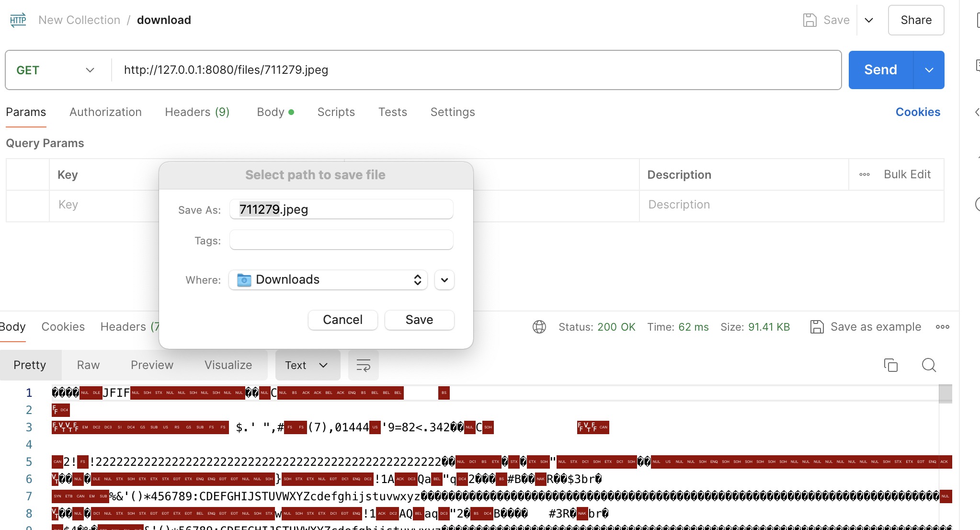This screenshot has height=530, width=980.
Task: Click the copy icon in response body
Action: pos(891,366)
